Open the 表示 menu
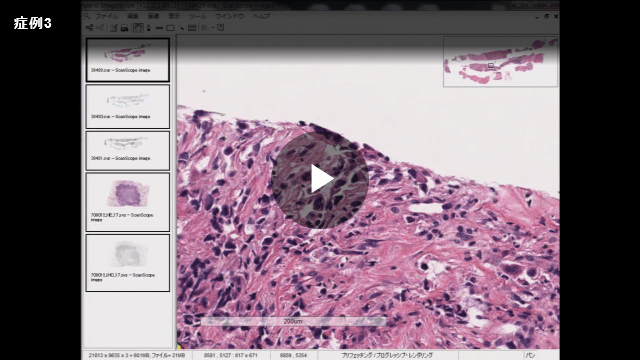The height and width of the screenshot is (360, 640). [174, 16]
